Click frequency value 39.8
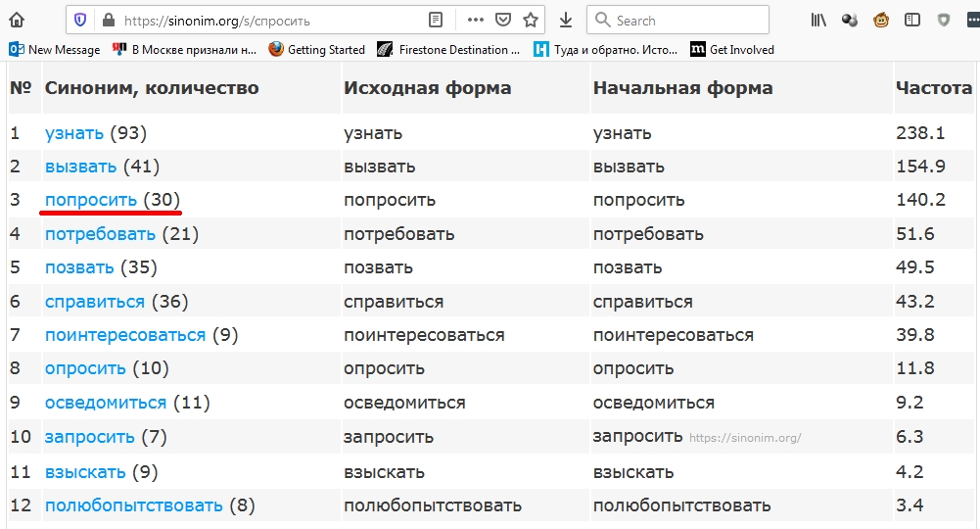This screenshot has height=529, width=980. point(915,335)
